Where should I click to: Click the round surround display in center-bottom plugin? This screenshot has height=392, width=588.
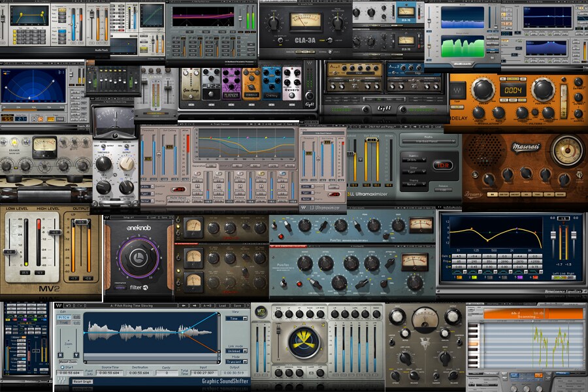pyautogui.click(x=304, y=342)
